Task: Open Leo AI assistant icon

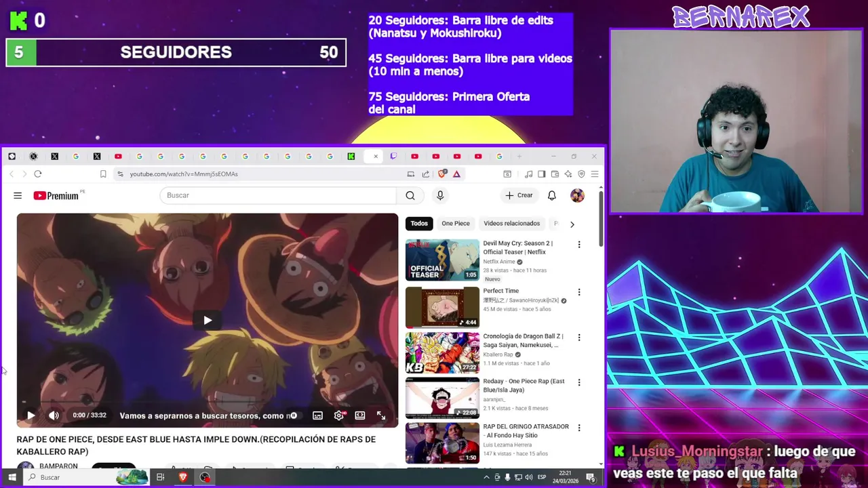Action: coord(568,174)
